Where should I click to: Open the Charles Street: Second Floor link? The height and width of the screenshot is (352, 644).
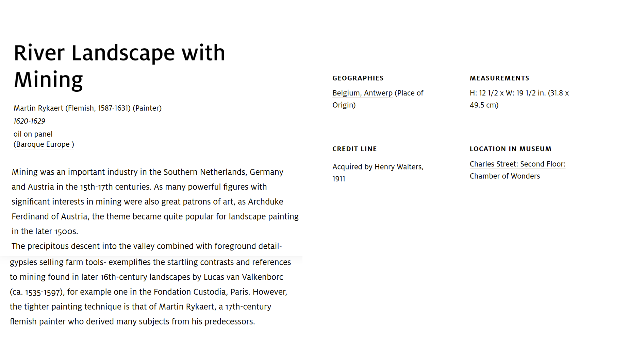point(517,164)
